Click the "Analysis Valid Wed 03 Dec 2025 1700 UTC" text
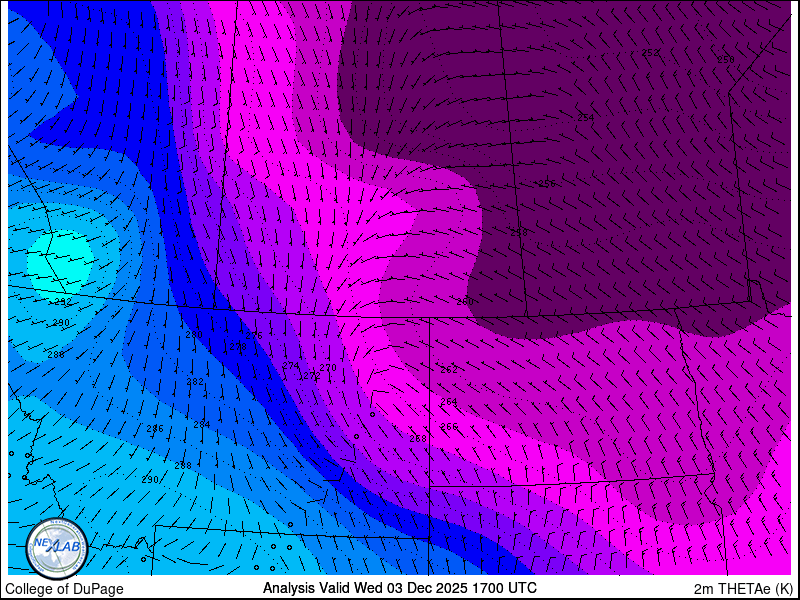The height and width of the screenshot is (600, 800). click(399, 588)
